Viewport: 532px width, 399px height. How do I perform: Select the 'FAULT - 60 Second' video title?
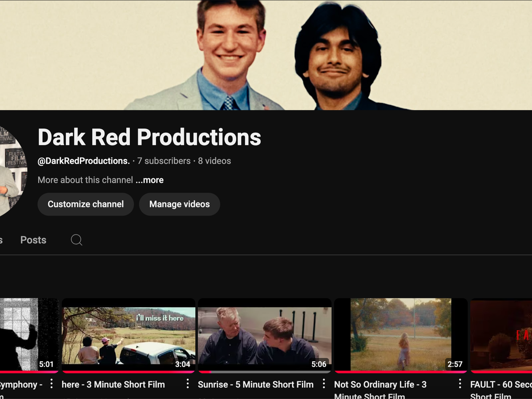coord(501,385)
